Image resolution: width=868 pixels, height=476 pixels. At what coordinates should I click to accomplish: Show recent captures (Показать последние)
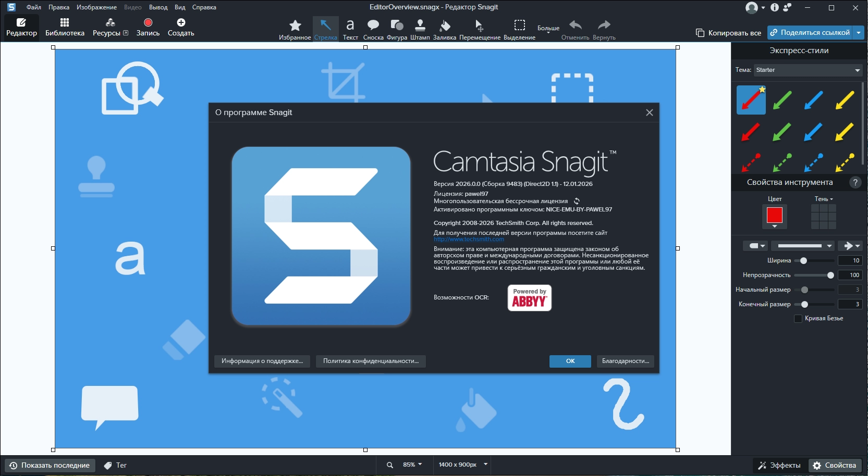tap(50, 466)
